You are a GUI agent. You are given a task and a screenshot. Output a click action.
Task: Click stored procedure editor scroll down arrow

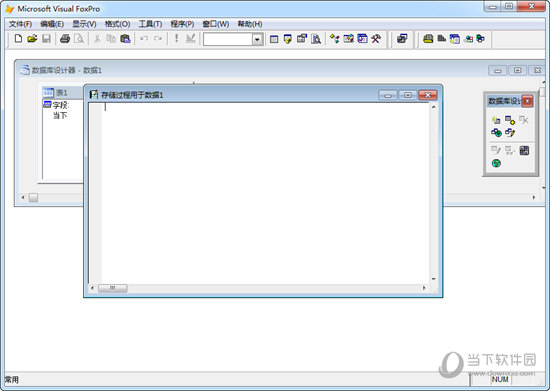pos(434,279)
